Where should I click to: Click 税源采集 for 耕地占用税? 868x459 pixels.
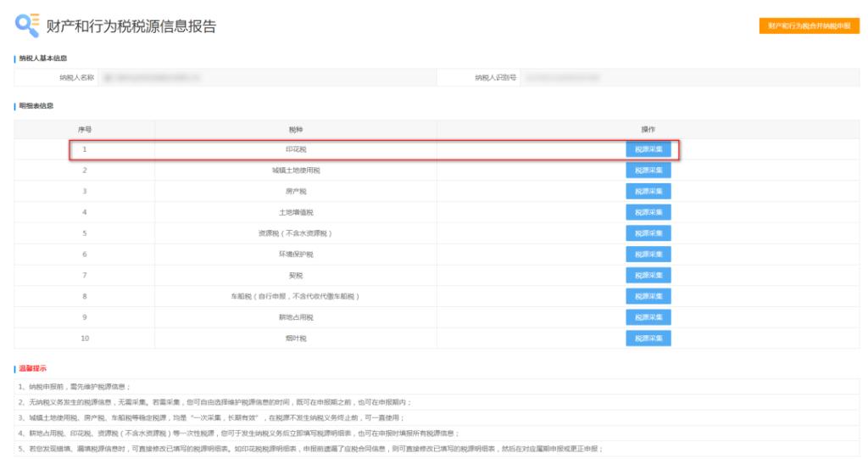tap(648, 316)
